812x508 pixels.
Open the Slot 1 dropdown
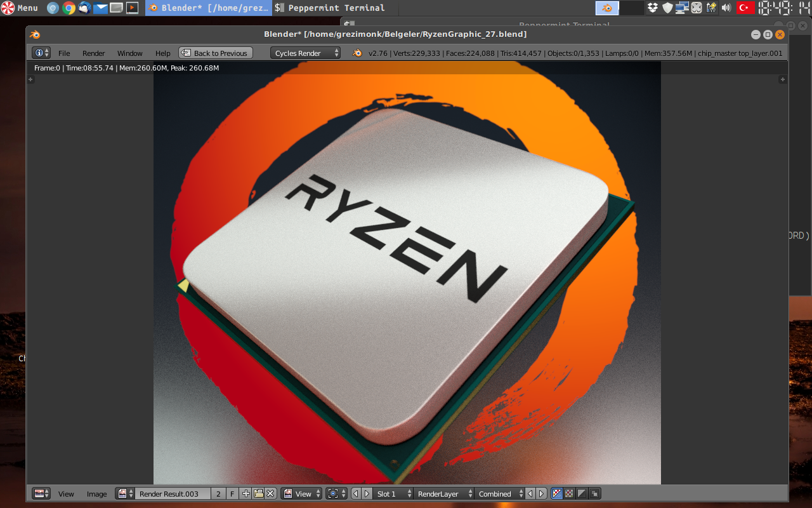[393, 493]
